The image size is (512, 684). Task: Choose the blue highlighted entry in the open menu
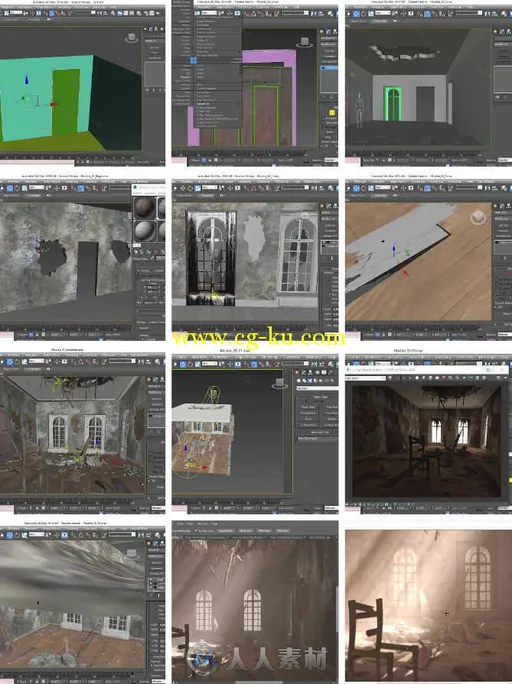(194, 60)
